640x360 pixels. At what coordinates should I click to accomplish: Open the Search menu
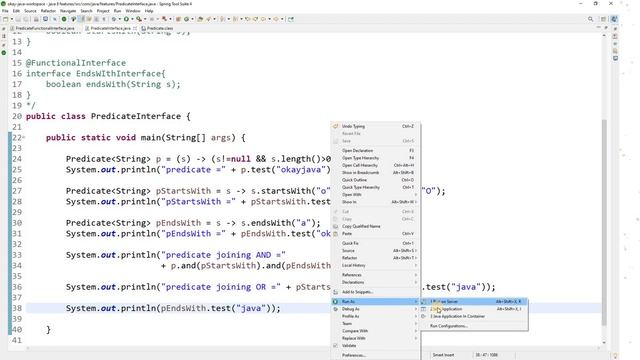click(x=86, y=11)
